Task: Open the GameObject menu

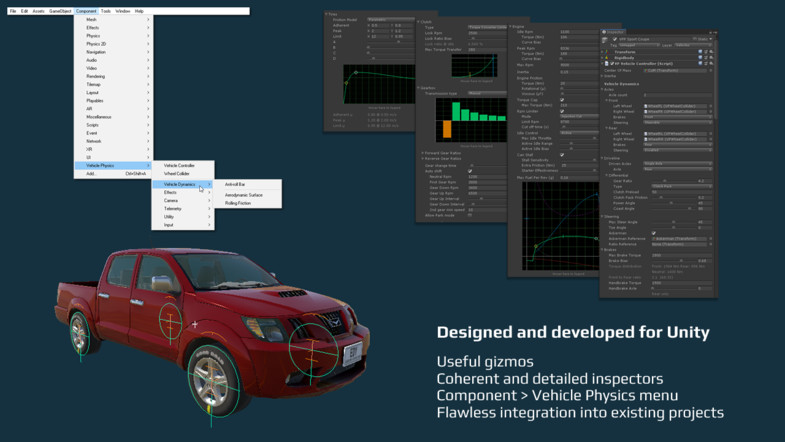Action: [x=60, y=11]
